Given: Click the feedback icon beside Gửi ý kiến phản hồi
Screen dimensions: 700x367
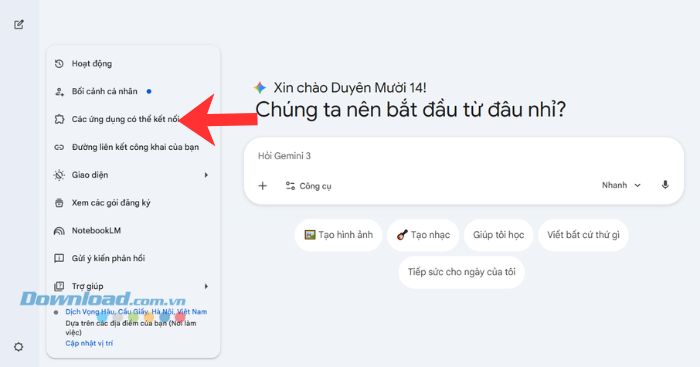Looking at the screenshot, I should [x=59, y=259].
